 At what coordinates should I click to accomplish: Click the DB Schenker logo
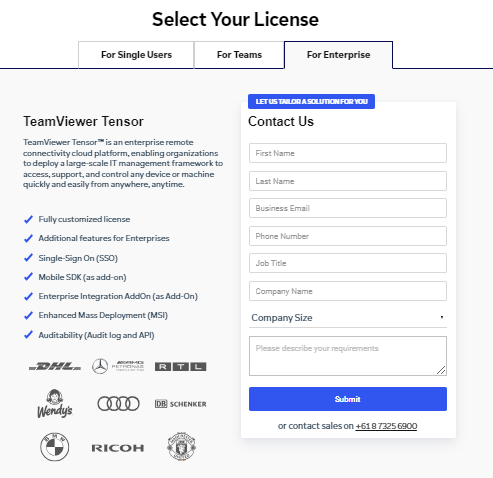point(181,404)
